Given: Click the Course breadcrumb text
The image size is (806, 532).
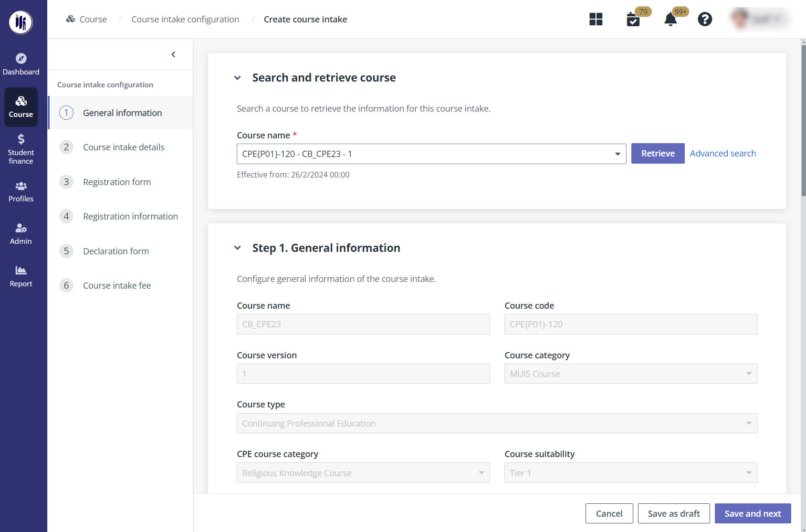Looking at the screenshot, I should 93,19.
